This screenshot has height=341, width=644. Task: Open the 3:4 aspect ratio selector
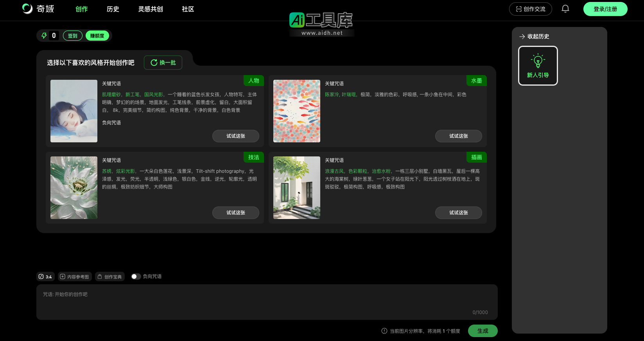pyautogui.click(x=45, y=276)
